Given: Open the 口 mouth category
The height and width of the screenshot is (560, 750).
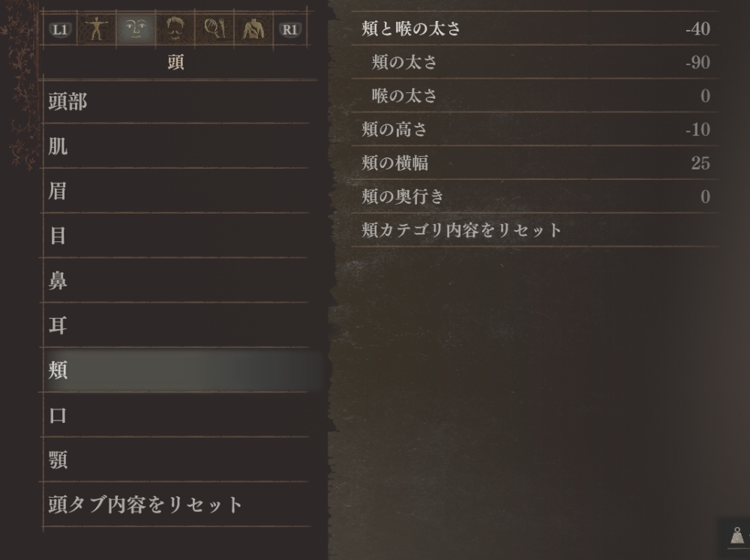Looking at the screenshot, I should [x=176, y=415].
